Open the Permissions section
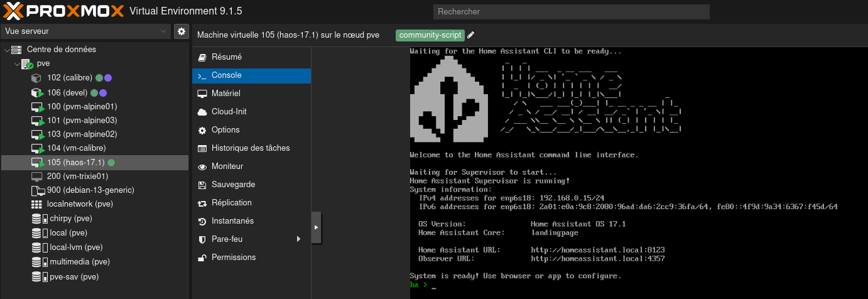The width and height of the screenshot is (868, 299). click(233, 258)
